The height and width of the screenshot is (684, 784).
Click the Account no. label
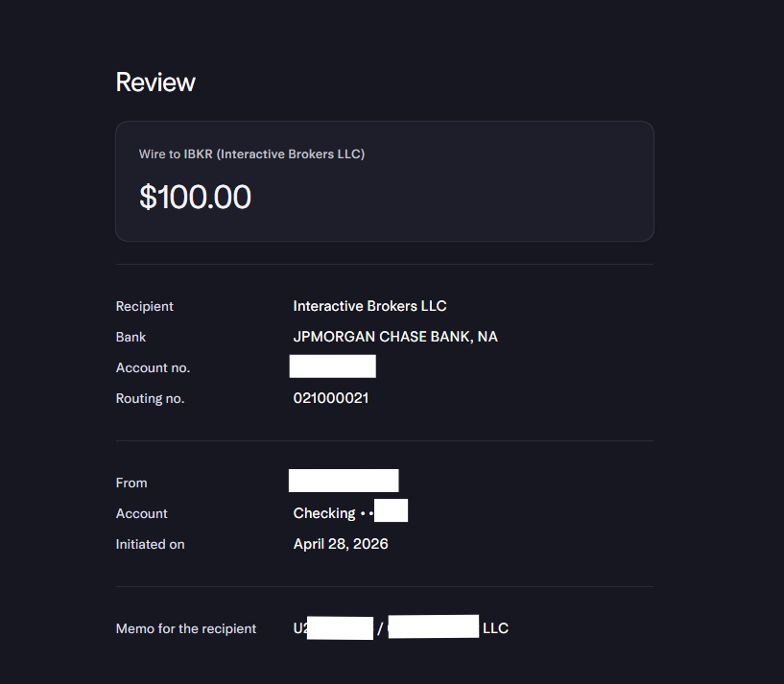click(153, 368)
